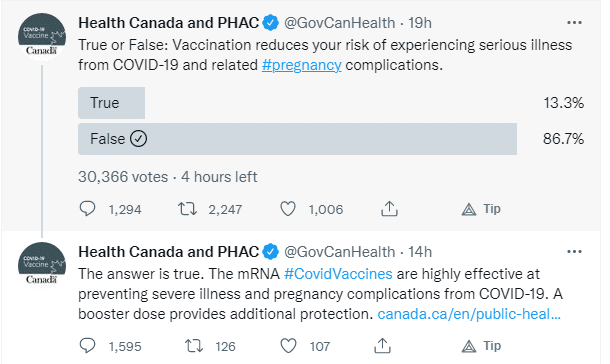Retweet the poll tweet with 2,247 retweets
The width and height of the screenshot is (610, 364).
click(x=187, y=209)
